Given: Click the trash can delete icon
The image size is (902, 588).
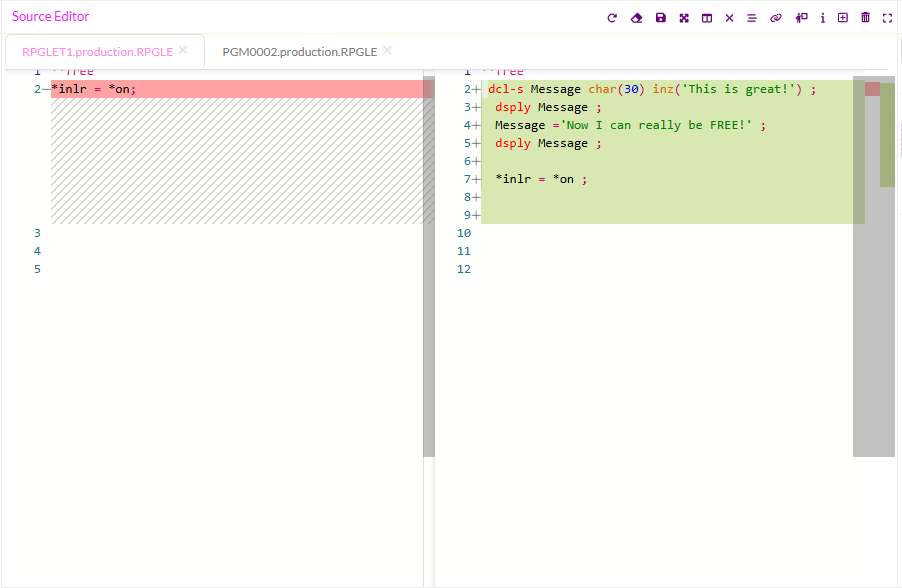Looking at the screenshot, I should tap(866, 18).
